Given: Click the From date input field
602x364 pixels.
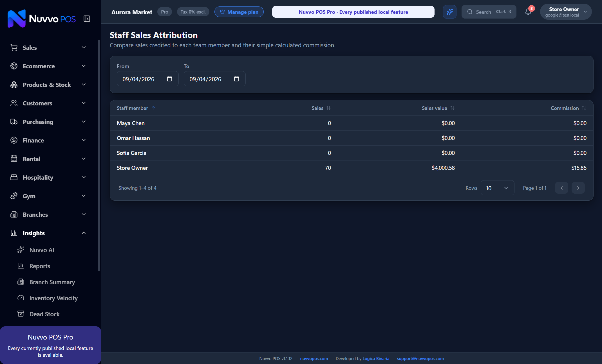Looking at the screenshot, I should (147, 79).
